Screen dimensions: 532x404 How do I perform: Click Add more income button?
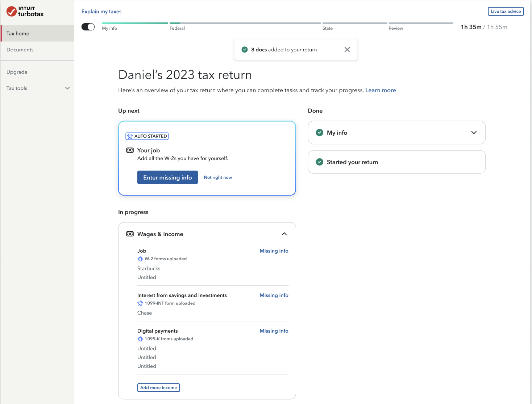click(158, 388)
